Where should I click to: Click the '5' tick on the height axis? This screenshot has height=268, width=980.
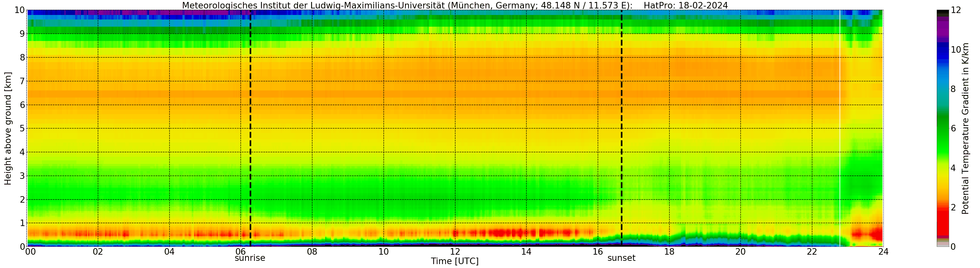[x=22, y=128]
